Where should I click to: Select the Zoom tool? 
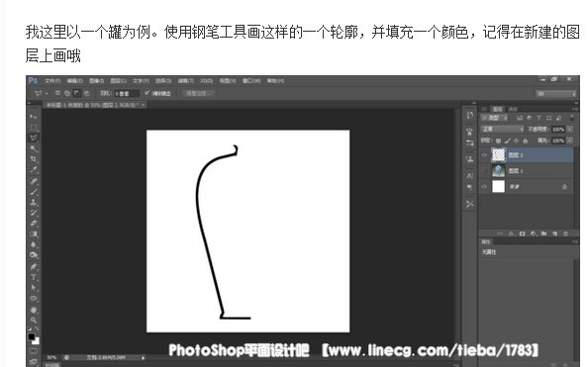coord(34,321)
